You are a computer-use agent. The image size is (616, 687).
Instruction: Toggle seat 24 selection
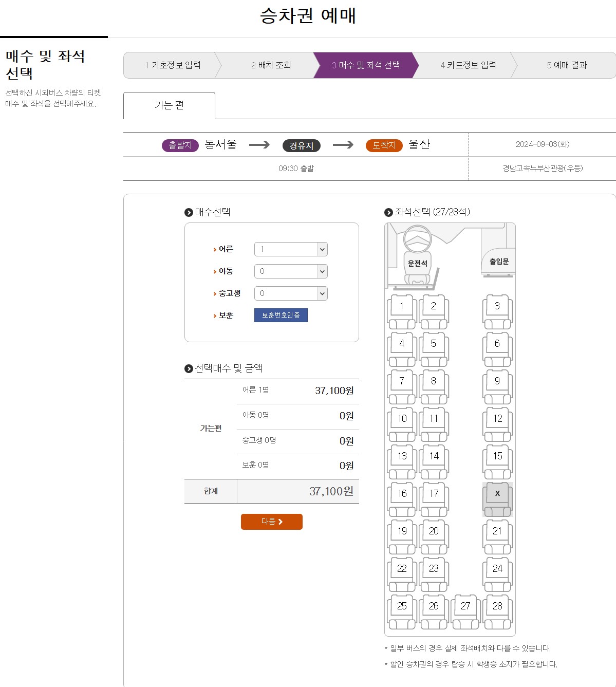pos(496,569)
